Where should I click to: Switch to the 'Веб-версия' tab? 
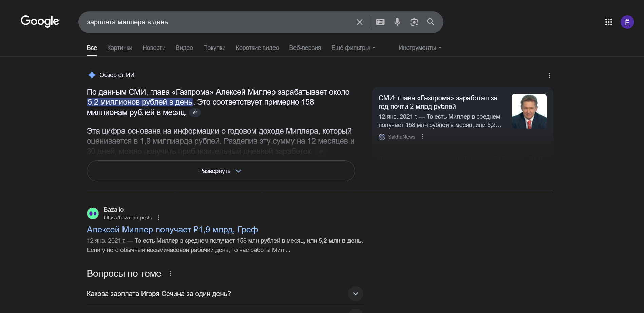[305, 48]
